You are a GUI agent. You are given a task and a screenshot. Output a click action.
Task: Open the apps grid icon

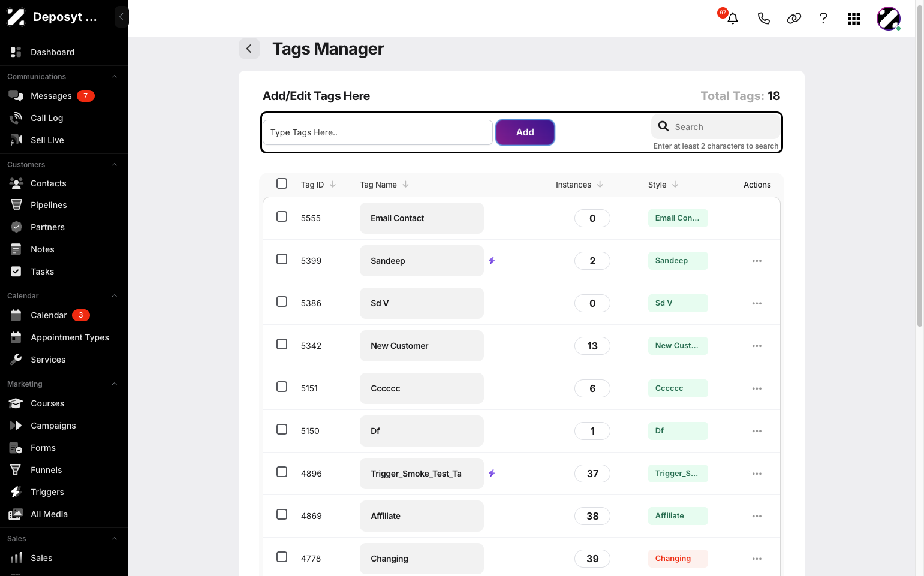click(854, 19)
